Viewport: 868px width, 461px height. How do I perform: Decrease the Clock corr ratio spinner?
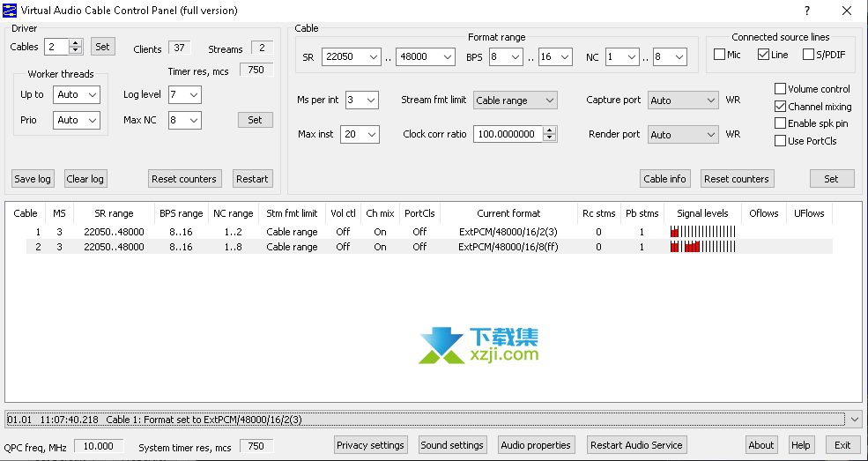[x=549, y=138]
